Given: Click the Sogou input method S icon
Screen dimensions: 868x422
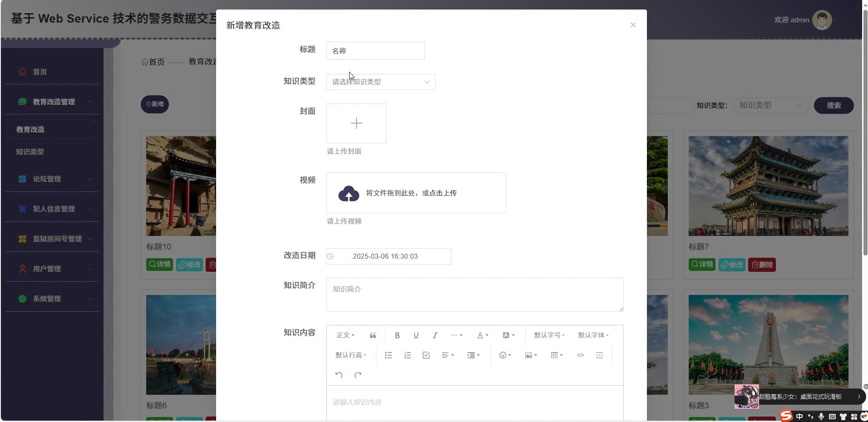Looking at the screenshot, I should tap(786, 416).
